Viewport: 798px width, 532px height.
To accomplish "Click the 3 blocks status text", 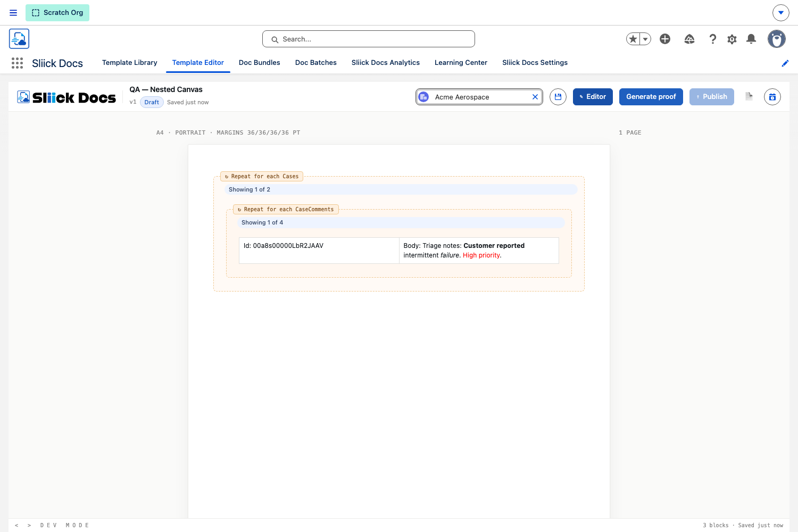I will pyautogui.click(x=716, y=525).
